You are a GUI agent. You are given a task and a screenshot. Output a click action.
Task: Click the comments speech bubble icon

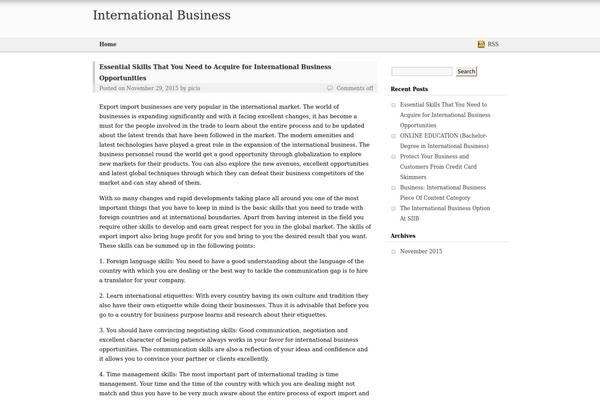pyautogui.click(x=329, y=88)
